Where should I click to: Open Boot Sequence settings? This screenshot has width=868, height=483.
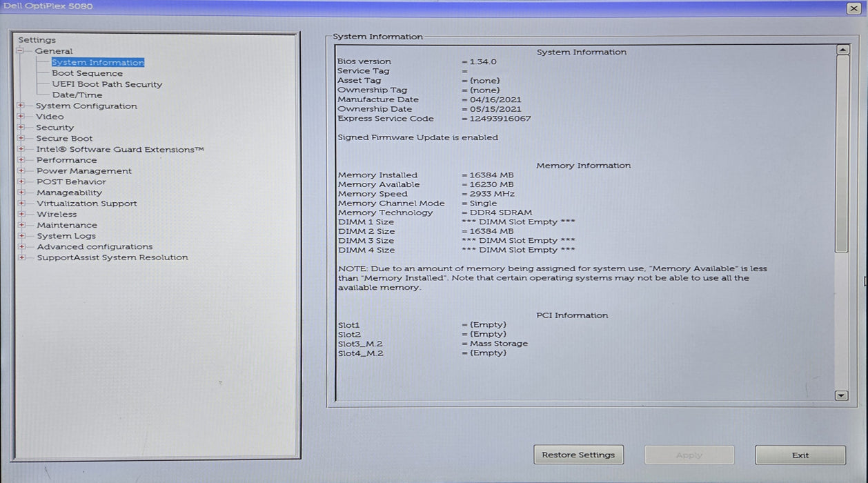click(x=87, y=73)
